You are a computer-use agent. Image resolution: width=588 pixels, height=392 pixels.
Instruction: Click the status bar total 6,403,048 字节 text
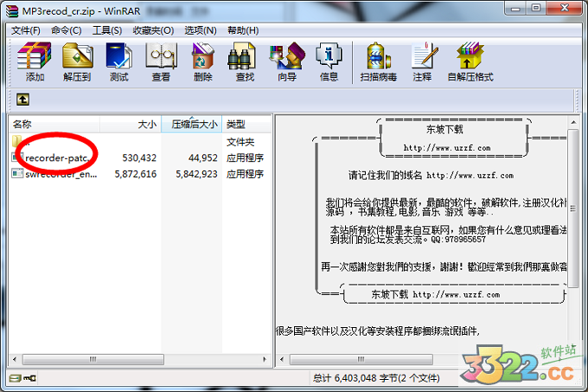coord(376,378)
